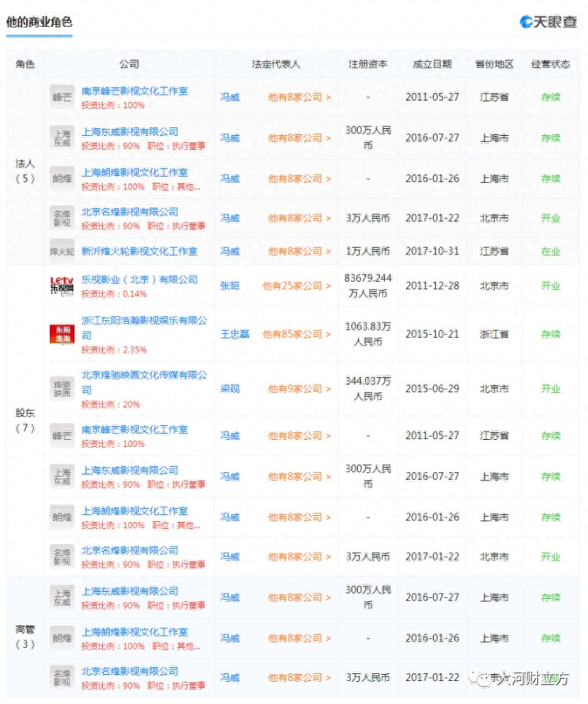This screenshot has height=704, width=588.
Task: Select the 他的商业角色 tab heading
Action: (x=39, y=22)
